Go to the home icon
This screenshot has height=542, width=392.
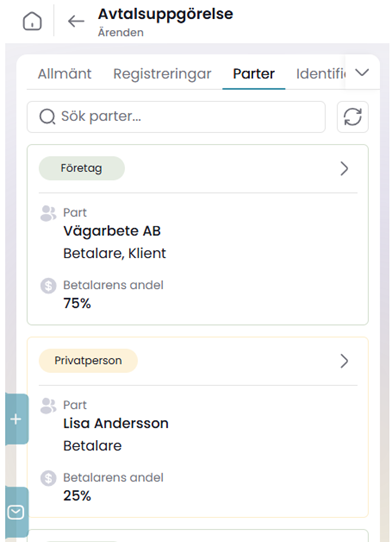(x=32, y=21)
